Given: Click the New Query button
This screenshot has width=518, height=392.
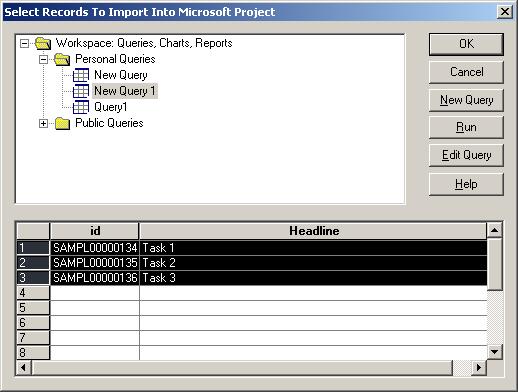Looking at the screenshot, I should tap(466, 100).
